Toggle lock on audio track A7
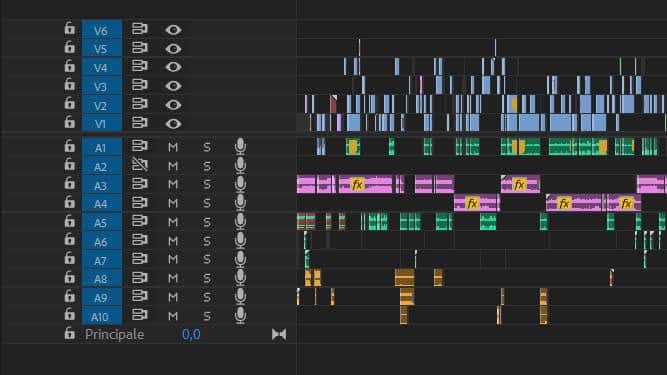Viewport: 667px width, 375px height. pyautogui.click(x=69, y=259)
